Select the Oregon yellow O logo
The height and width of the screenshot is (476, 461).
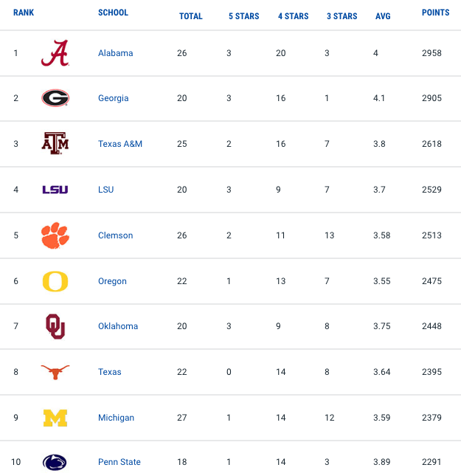click(55, 281)
